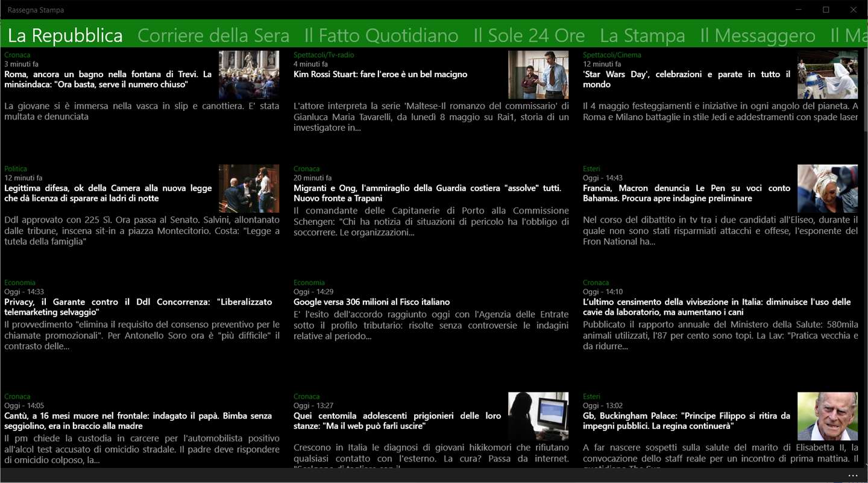Image resolution: width=868 pixels, height=483 pixels.
Task: Open 'Google versa 306 milioni' headline
Action: tap(372, 302)
